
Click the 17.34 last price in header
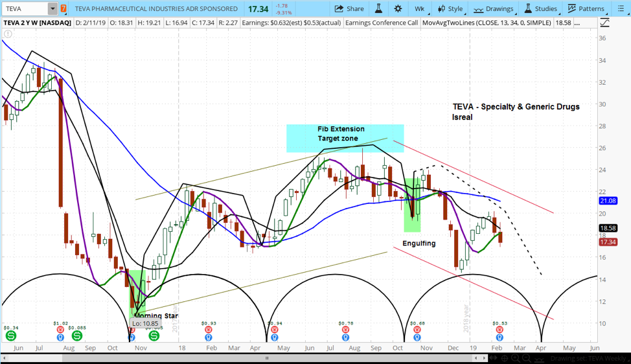[258, 8]
